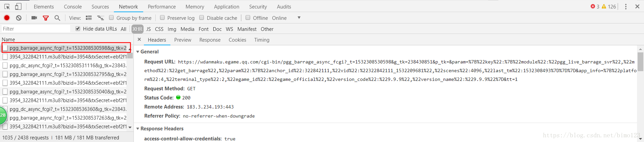Click the inspect element selector icon
The image size is (644, 142).
coord(7,6)
